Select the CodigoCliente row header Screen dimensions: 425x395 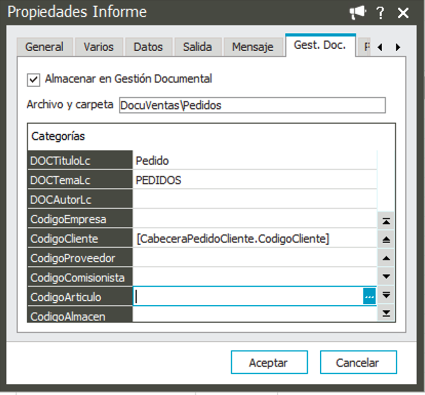pyautogui.click(x=80, y=238)
